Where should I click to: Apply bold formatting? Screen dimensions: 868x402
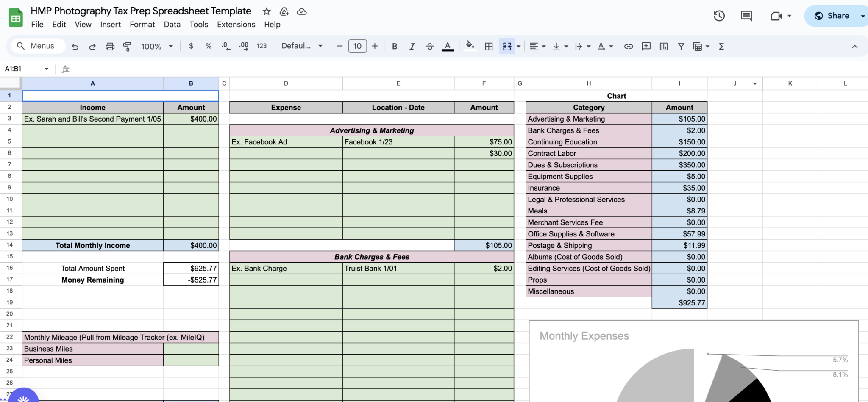click(395, 46)
